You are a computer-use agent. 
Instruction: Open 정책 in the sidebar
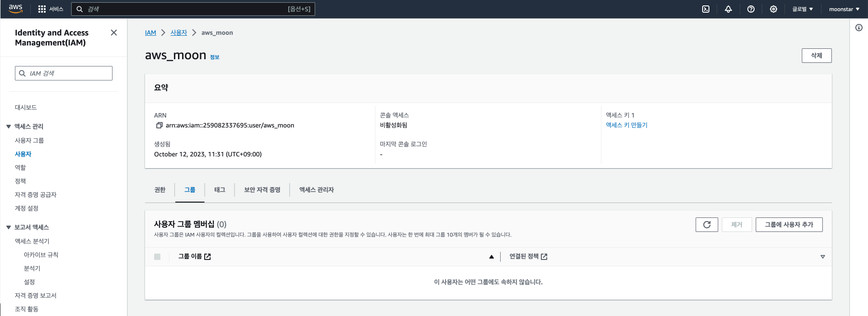point(20,181)
